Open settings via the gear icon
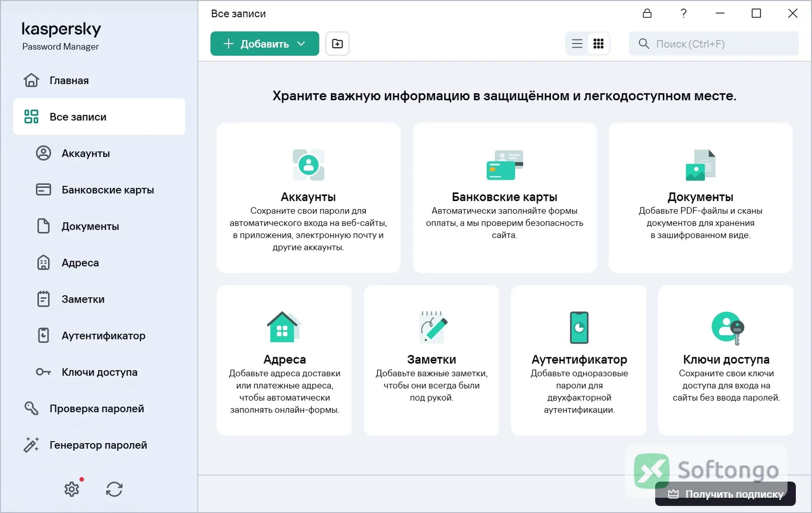The width and height of the screenshot is (812, 513). pyautogui.click(x=72, y=489)
